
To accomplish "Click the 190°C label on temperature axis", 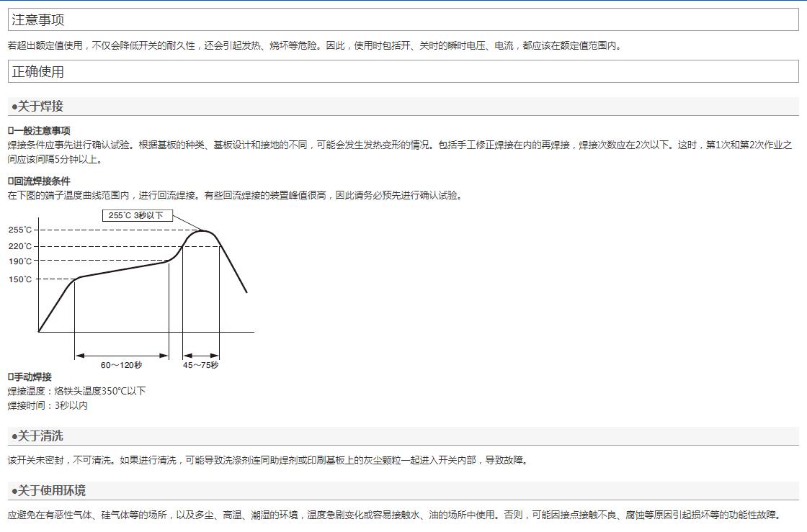I will pos(20,262).
